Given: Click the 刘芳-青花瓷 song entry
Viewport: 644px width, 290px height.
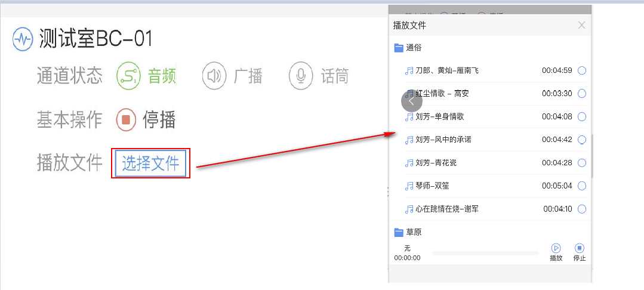Looking at the screenshot, I should tap(436, 163).
